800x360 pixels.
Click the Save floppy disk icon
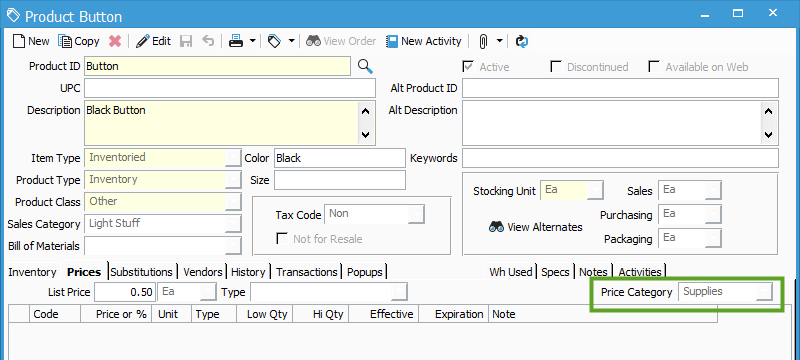pos(186,41)
